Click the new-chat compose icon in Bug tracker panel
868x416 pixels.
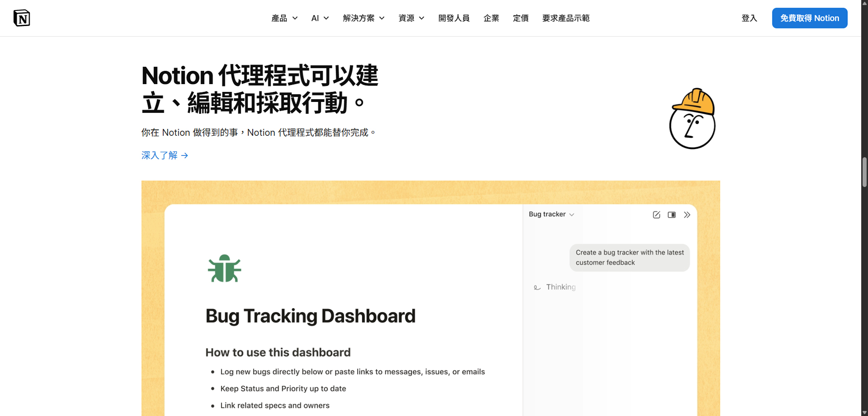(656, 215)
